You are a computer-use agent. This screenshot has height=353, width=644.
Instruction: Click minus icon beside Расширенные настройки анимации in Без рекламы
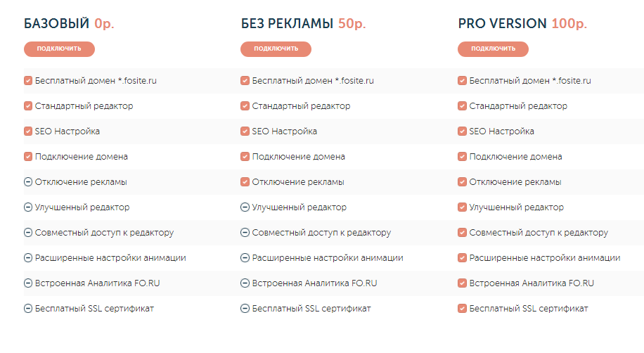tap(245, 258)
